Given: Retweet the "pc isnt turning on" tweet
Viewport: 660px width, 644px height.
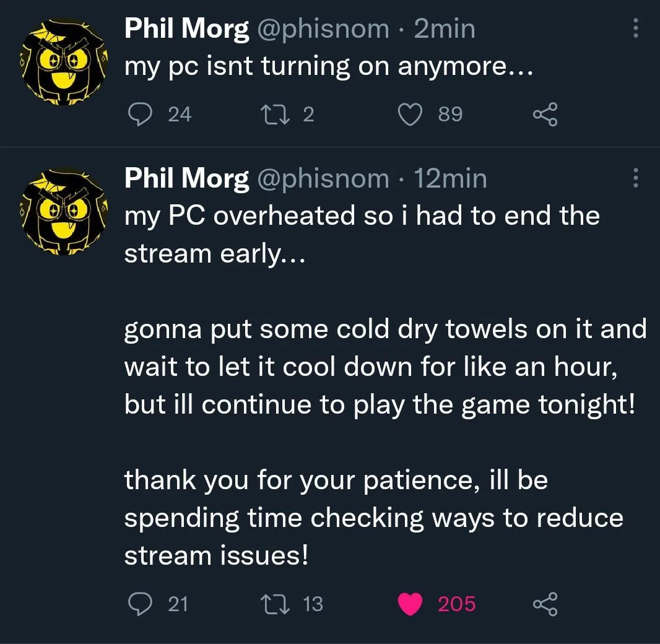Looking at the screenshot, I should coord(275,115).
